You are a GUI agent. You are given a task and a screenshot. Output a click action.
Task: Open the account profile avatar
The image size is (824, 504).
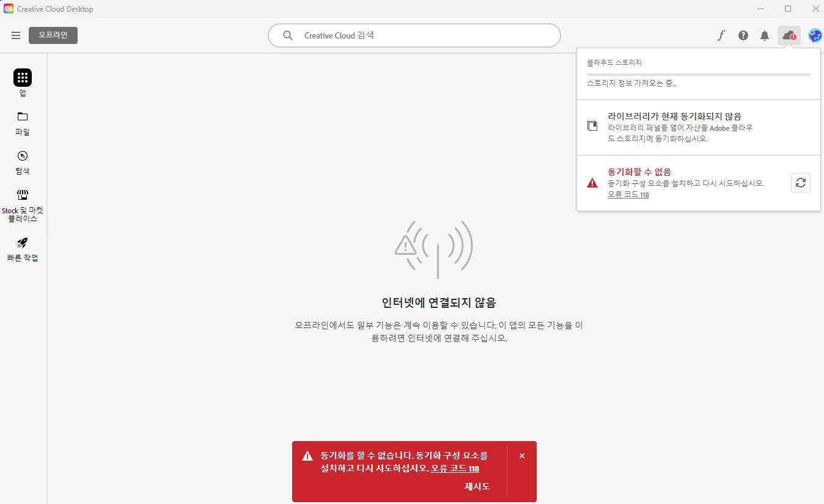tap(815, 35)
